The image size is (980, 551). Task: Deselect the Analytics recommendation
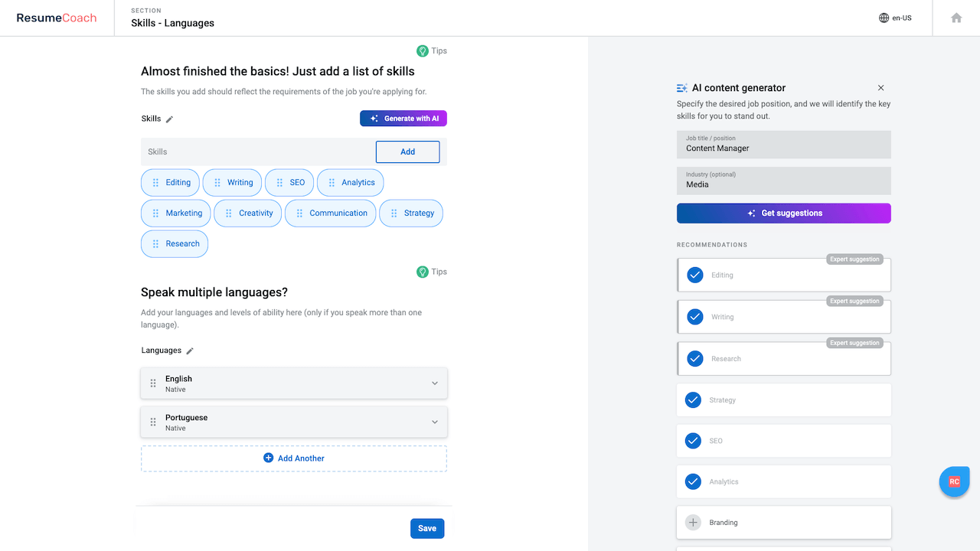(x=693, y=481)
